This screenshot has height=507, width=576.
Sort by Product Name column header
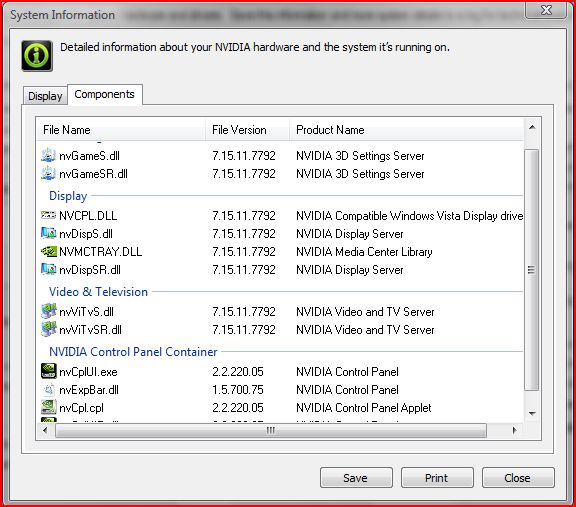pos(406,130)
